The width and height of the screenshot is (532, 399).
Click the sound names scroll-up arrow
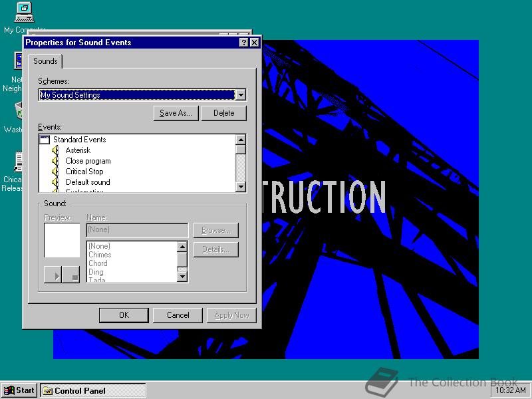coord(182,247)
